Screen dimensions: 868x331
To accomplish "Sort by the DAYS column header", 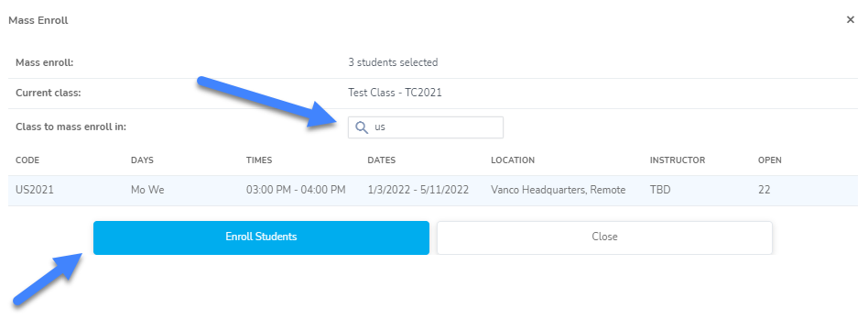I will click(x=142, y=160).
